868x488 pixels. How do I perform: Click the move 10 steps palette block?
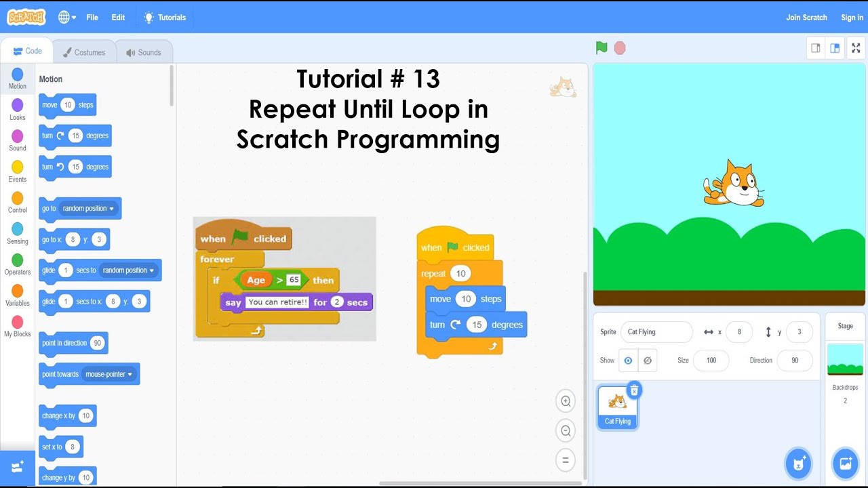pyautogui.click(x=68, y=105)
